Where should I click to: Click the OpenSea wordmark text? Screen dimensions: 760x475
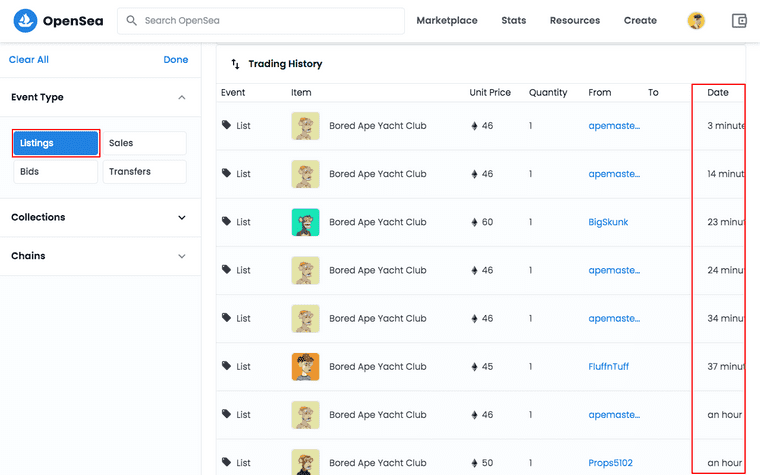coord(73,21)
